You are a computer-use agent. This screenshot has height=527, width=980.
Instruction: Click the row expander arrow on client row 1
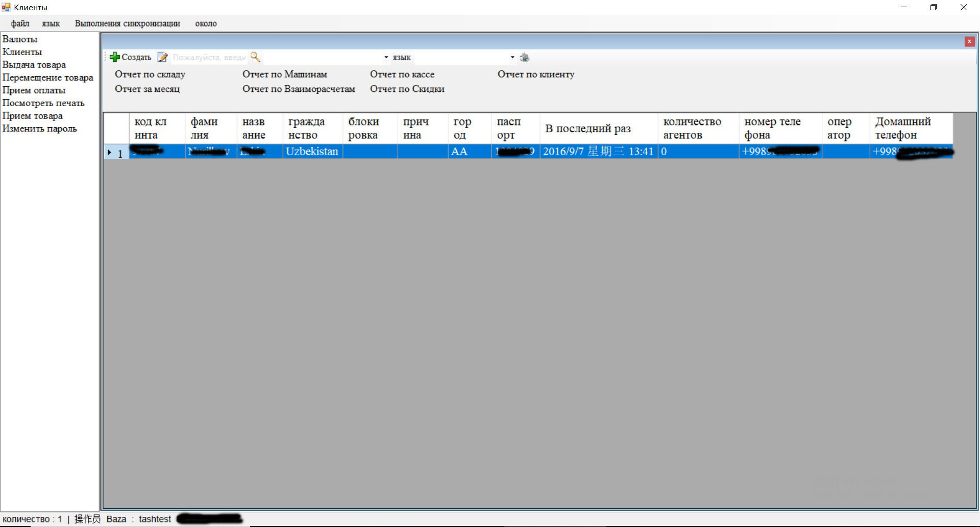point(109,152)
